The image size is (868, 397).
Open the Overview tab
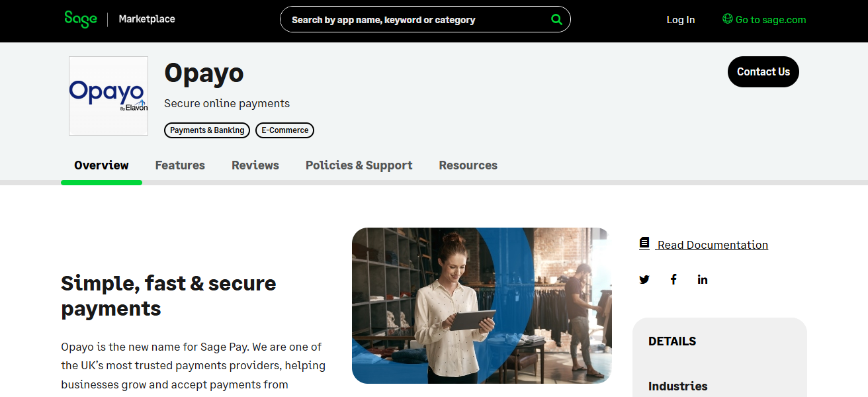pyautogui.click(x=101, y=165)
